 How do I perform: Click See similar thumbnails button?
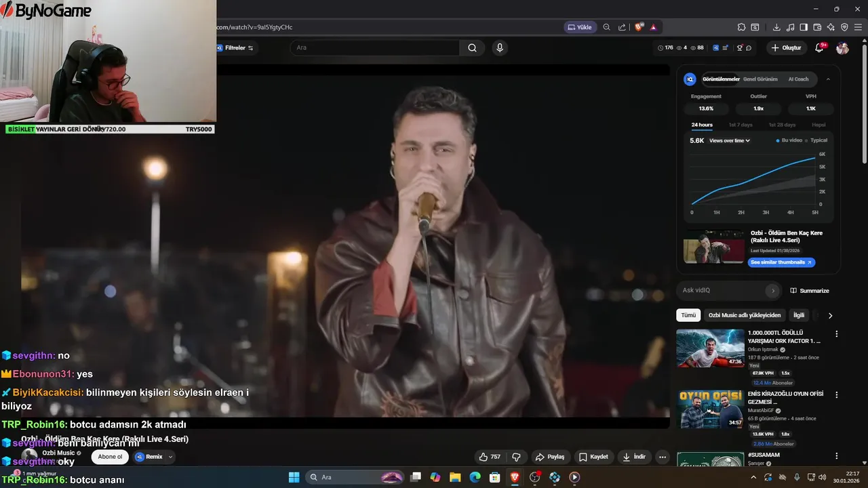point(782,262)
